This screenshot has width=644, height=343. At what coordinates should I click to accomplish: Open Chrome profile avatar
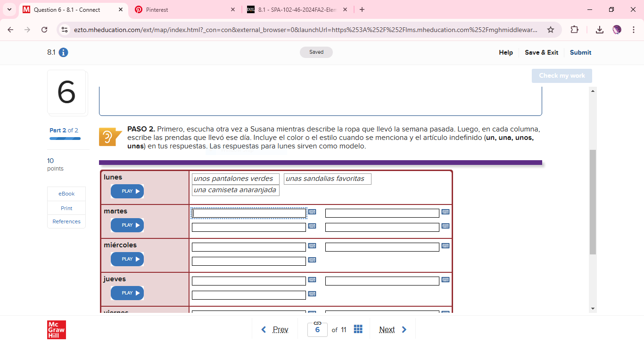(x=617, y=30)
